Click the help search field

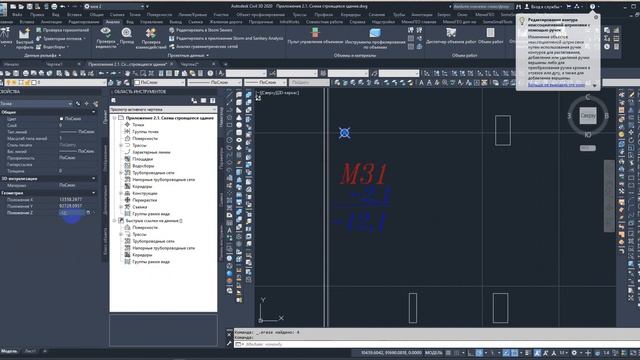482,7
